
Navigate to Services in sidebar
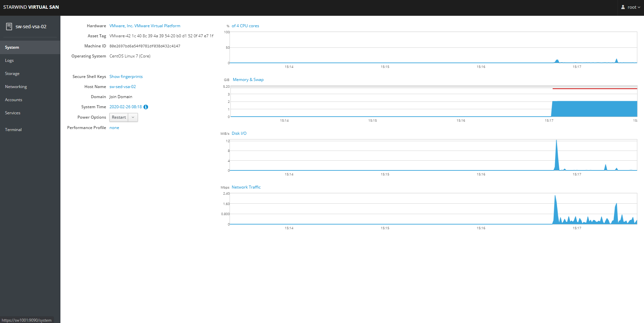point(13,113)
